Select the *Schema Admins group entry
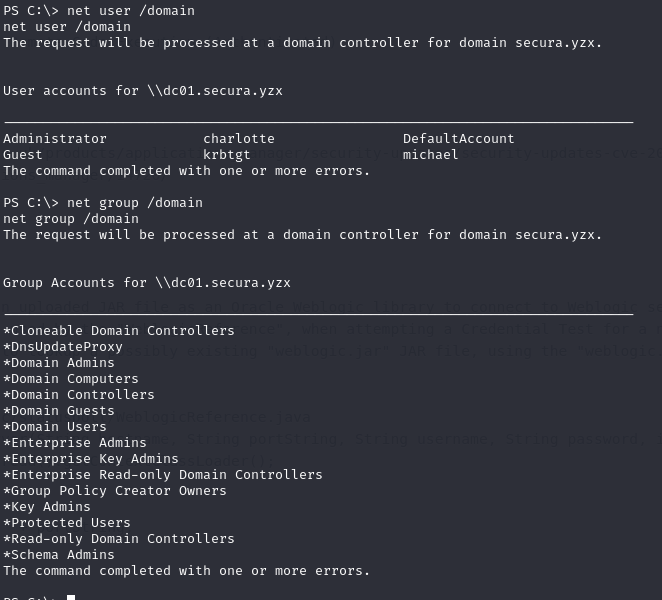This screenshot has width=662, height=600. point(59,555)
